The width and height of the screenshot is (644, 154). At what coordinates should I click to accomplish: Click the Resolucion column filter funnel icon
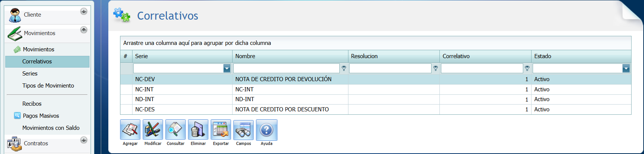[436, 68]
